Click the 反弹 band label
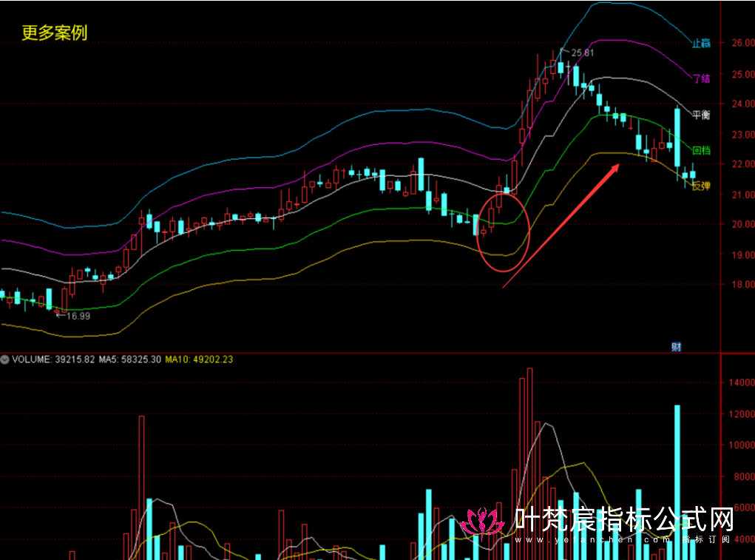The height and width of the screenshot is (560, 755). click(701, 186)
